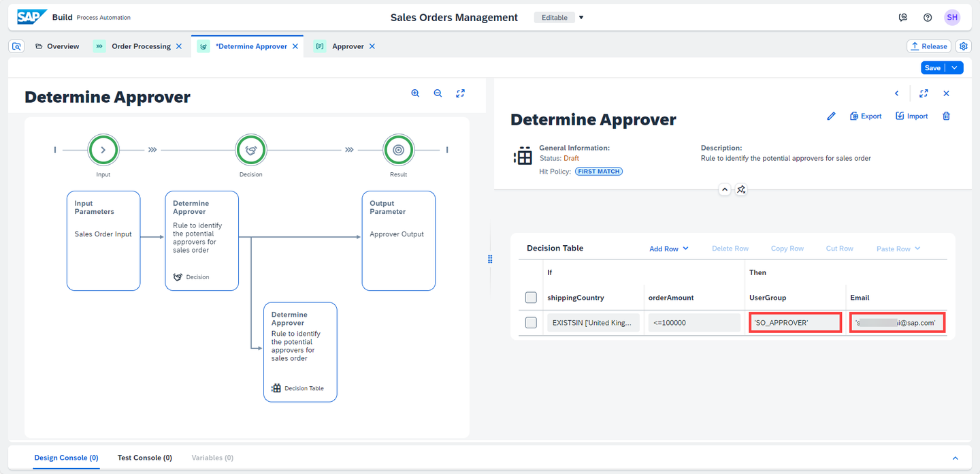Switch to the Order Processing tab
This screenshot has width=980, height=474.
141,46
